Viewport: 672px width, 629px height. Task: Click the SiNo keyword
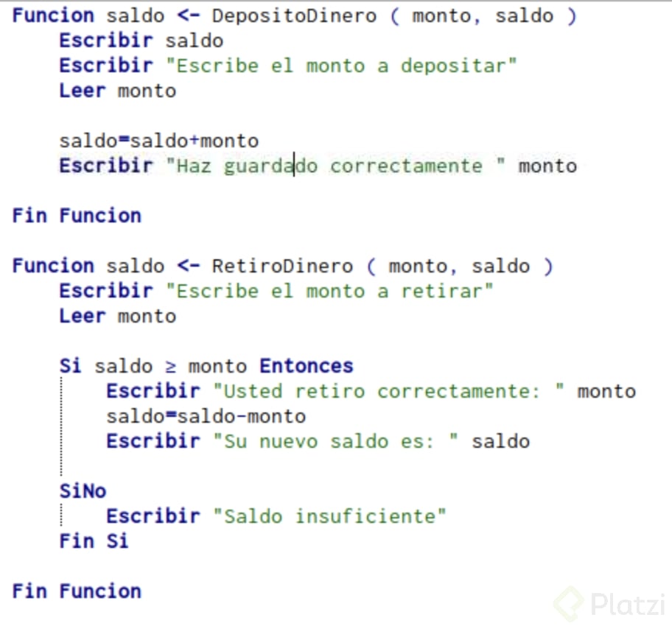pos(83,491)
